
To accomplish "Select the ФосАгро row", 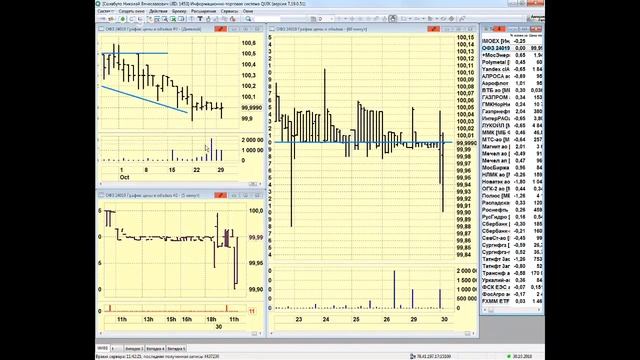I will point(512,294).
